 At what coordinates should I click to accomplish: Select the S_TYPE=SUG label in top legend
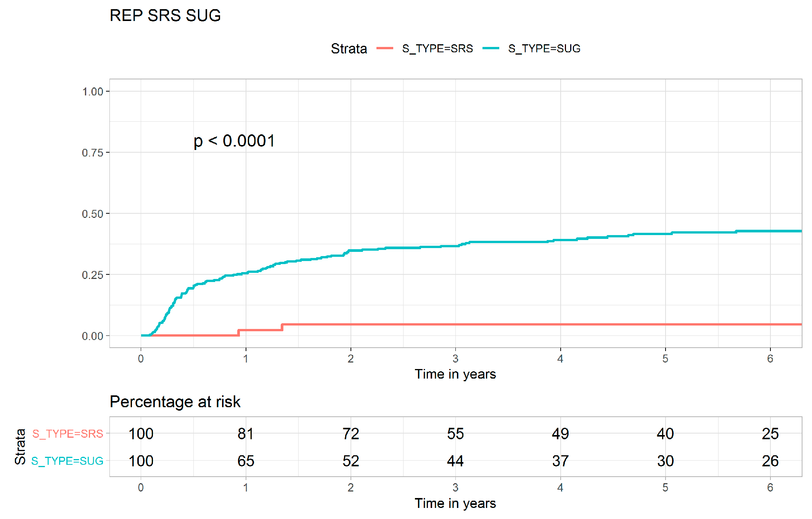(x=544, y=48)
